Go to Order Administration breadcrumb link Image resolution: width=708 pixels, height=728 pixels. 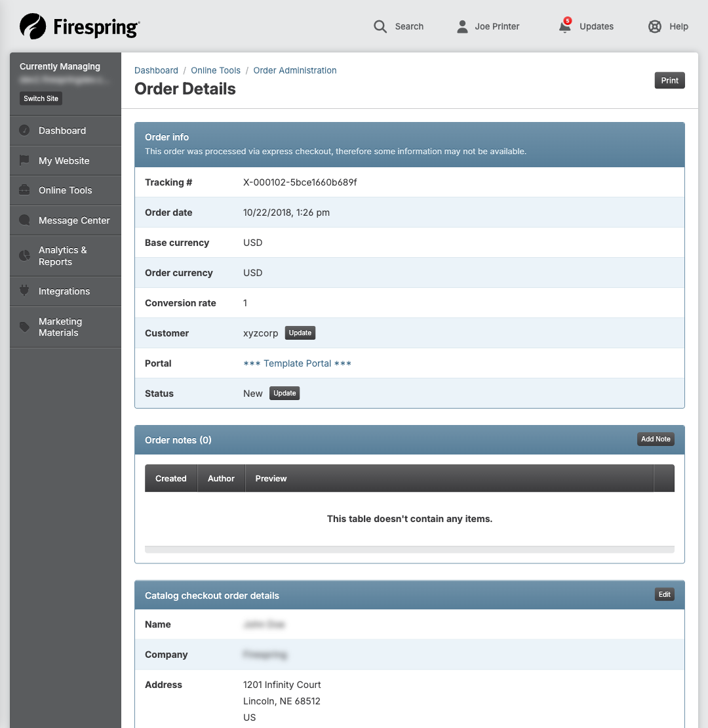pyautogui.click(x=295, y=70)
